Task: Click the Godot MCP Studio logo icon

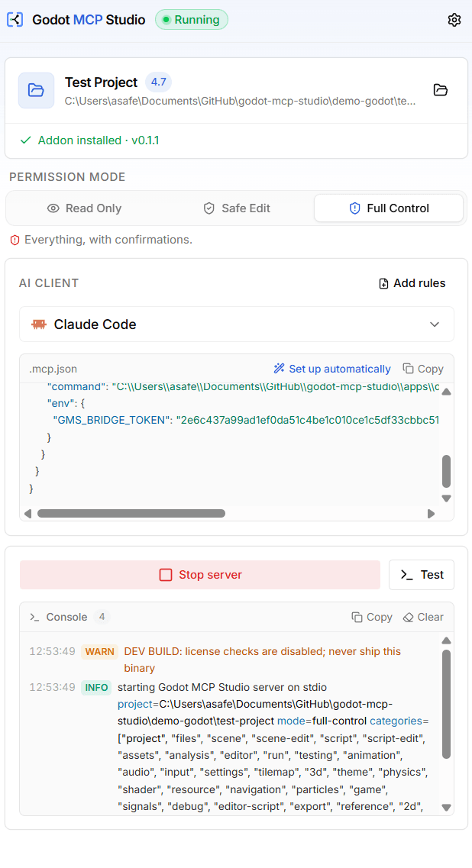Action: pyautogui.click(x=15, y=19)
